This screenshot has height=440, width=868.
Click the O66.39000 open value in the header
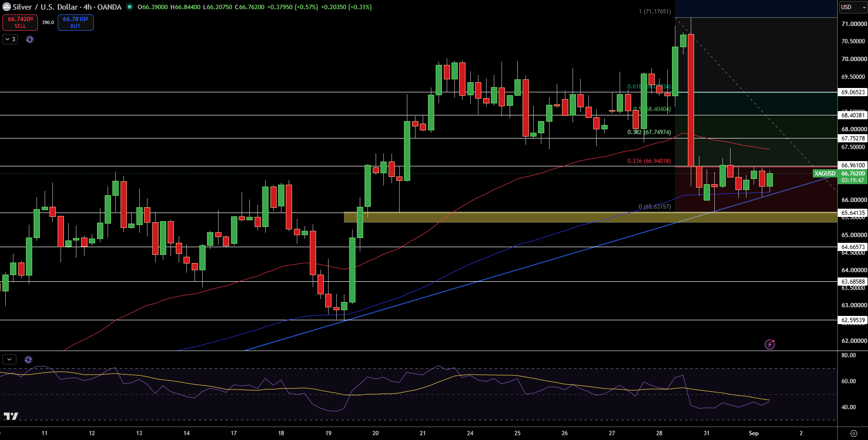pyautogui.click(x=153, y=7)
